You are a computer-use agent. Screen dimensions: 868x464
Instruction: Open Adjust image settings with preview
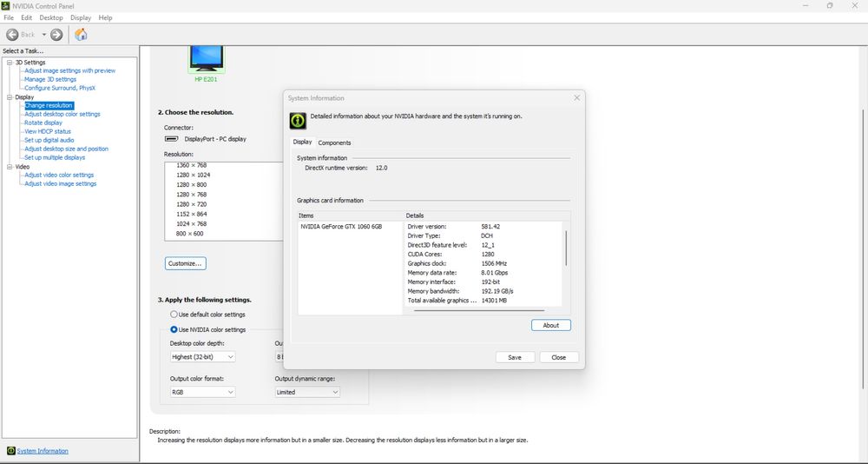click(x=69, y=70)
